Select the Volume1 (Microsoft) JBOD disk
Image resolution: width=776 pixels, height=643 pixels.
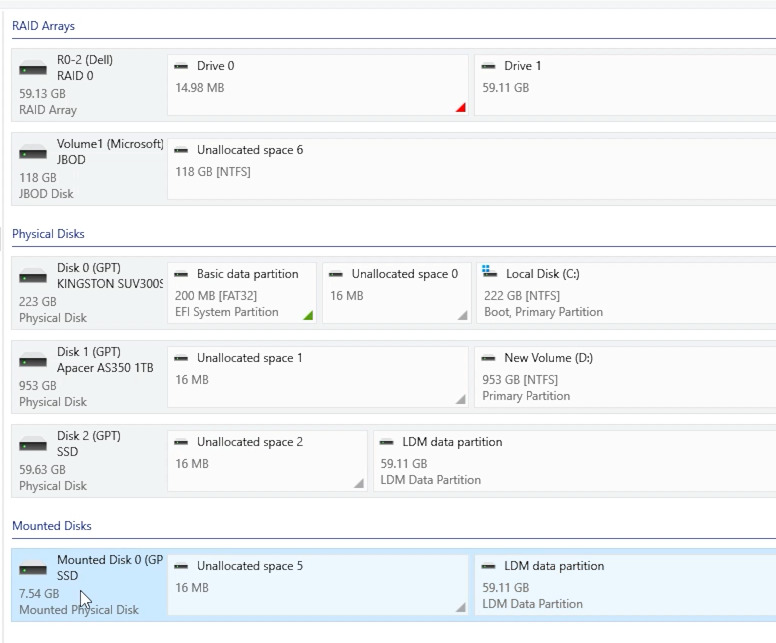(90, 169)
